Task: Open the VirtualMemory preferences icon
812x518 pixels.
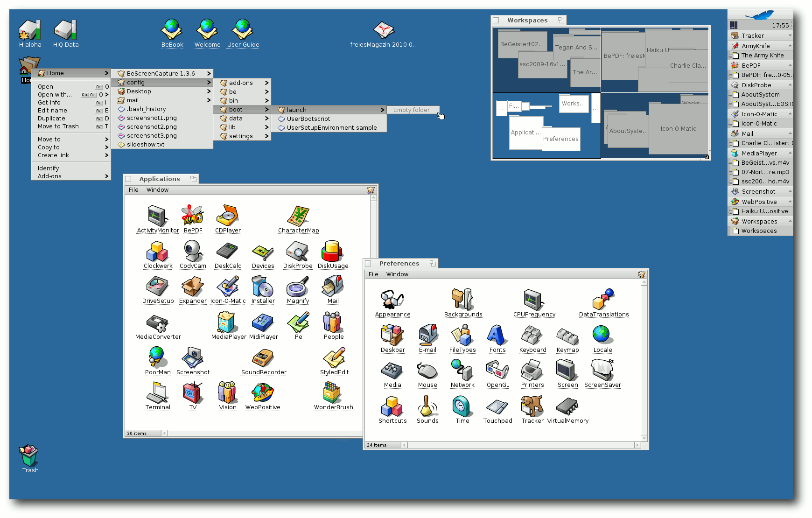Action: click(567, 407)
